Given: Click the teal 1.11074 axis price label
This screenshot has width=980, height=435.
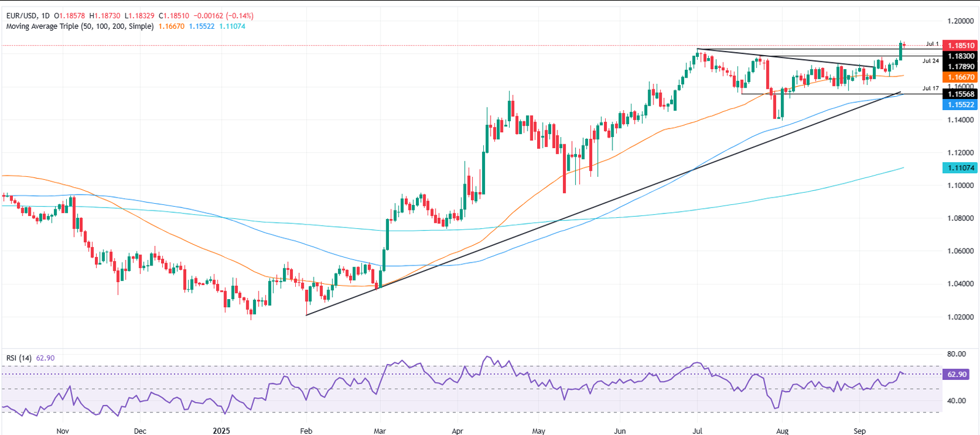Looking at the screenshot, I should [960, 168].
